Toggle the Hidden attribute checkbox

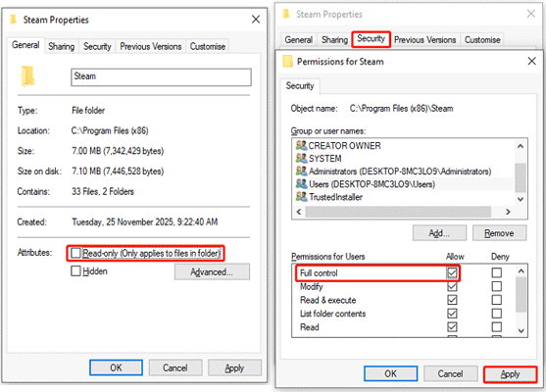[75, 270]
